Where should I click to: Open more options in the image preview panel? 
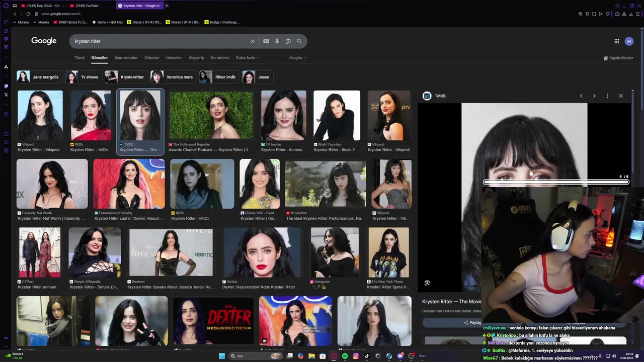coord(607,96)
